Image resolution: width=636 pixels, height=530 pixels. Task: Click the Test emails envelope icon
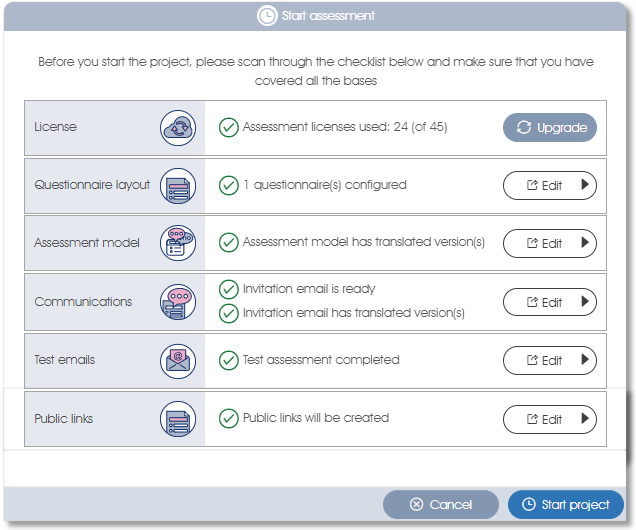pyautogui.click(x=178, y=361)
